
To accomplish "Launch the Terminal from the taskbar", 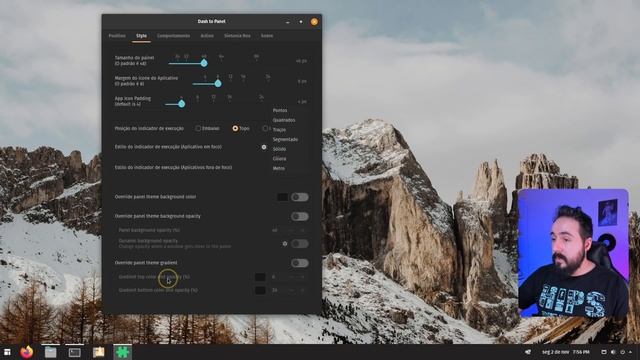I will (74, 352).
